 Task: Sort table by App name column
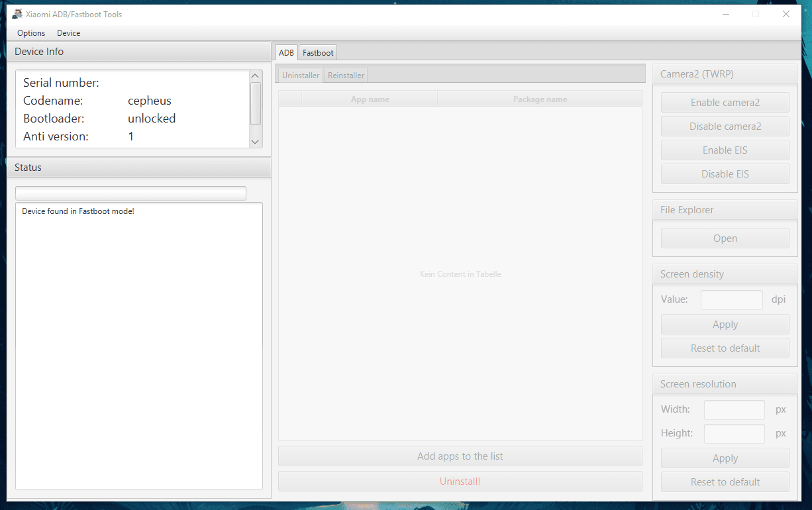(x=370, y=99)
